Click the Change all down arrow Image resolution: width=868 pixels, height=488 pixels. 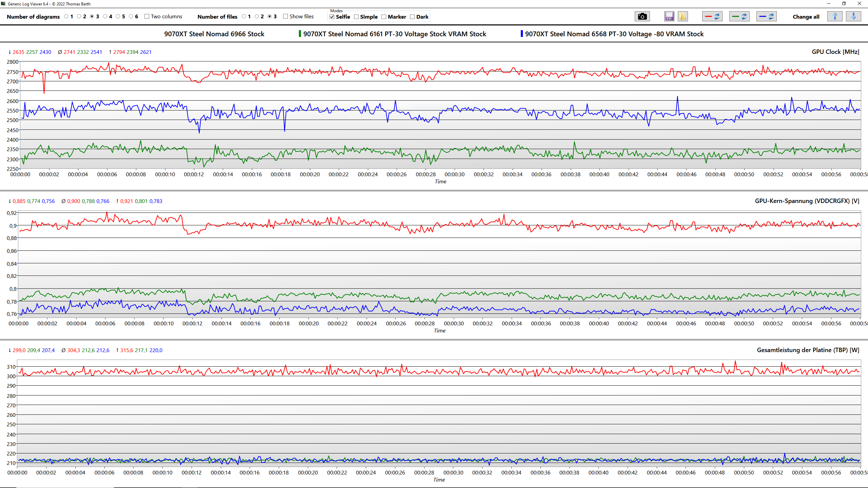853,17
